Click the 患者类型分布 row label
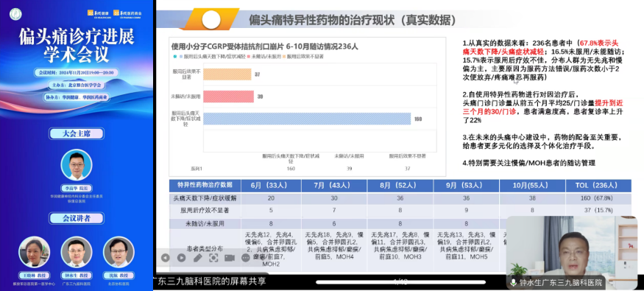 [205, 249]
